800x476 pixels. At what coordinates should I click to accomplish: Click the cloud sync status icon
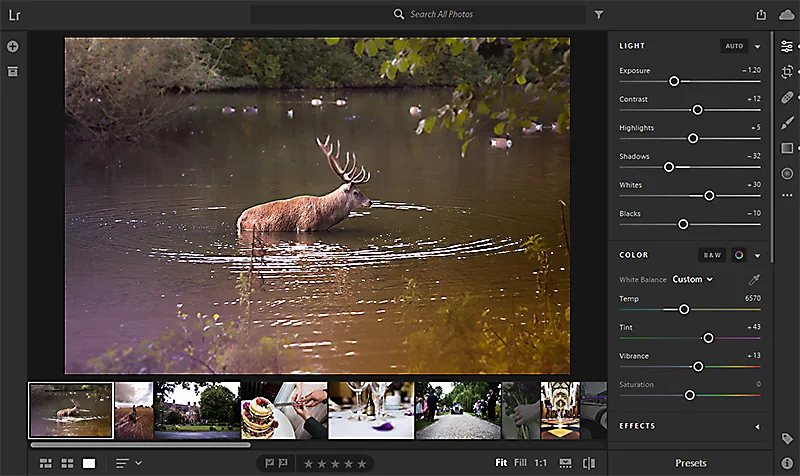click(787, 14)
